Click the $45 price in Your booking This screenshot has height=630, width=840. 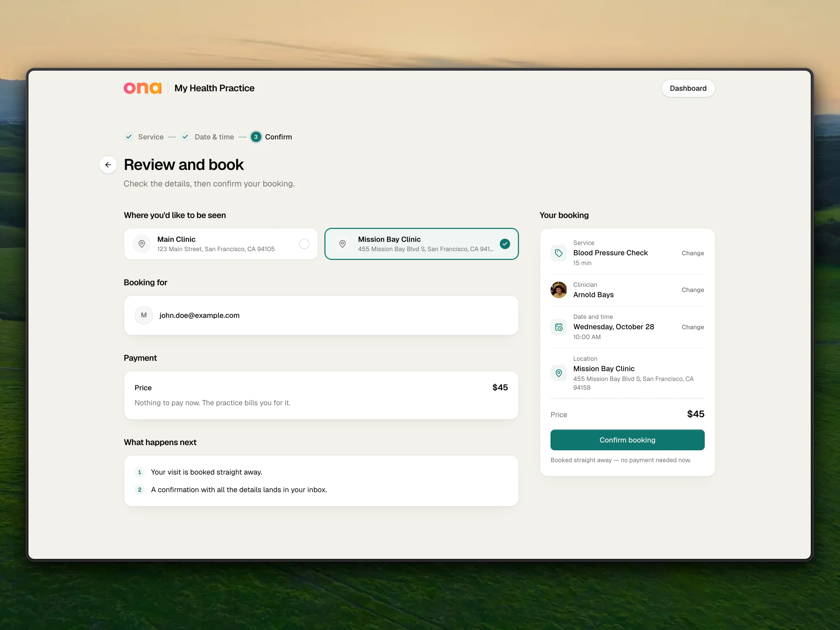[696, 414]
